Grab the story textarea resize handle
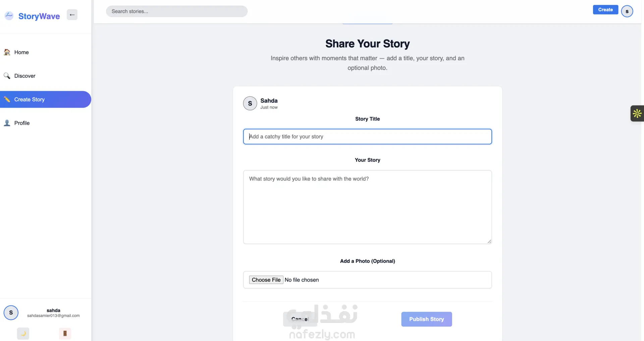644x341 pixels. 489,241
